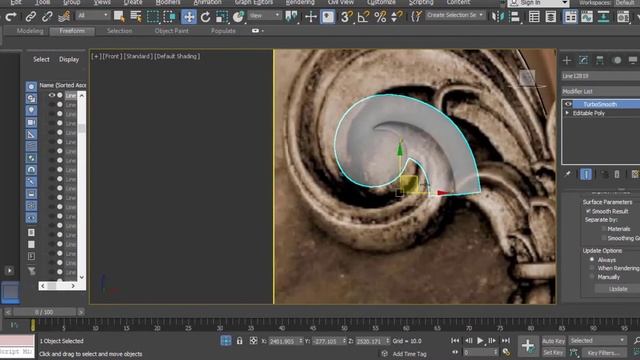The image size is (640, 360).
Task: Toggle the Keyboard Shortcut Override icon
Action: click(328, 17)
